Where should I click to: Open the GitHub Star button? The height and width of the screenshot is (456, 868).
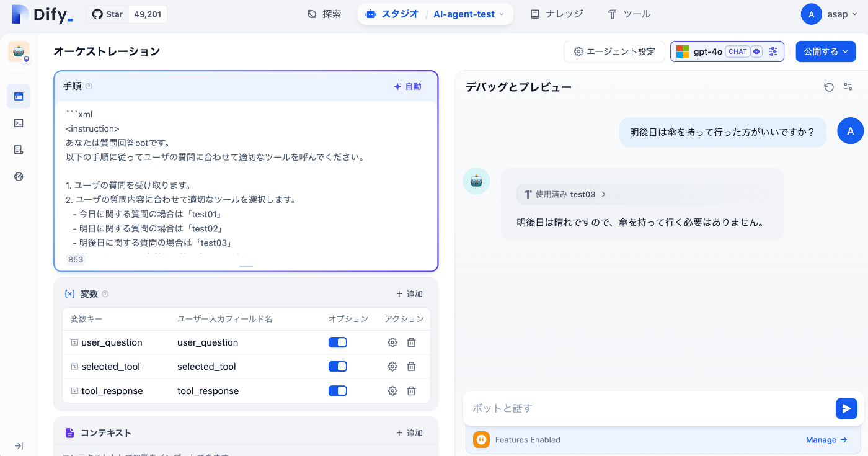pos(107,14)
